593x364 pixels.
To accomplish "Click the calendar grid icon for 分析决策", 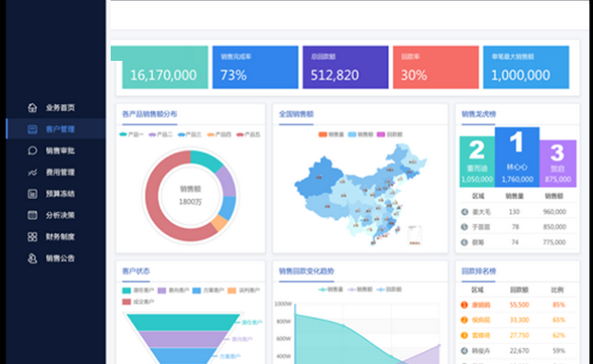I will pos(32,215).
